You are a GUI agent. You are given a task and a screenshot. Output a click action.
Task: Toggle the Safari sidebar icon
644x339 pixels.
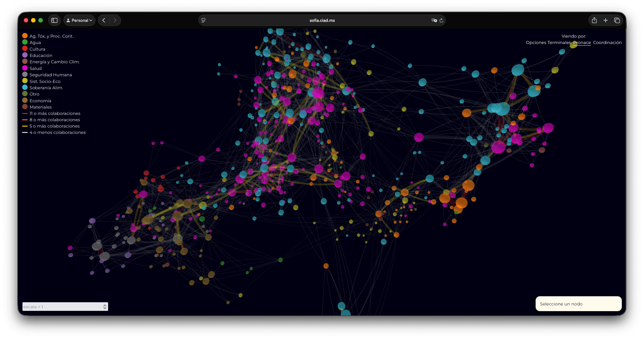click(x=54, y=20)
